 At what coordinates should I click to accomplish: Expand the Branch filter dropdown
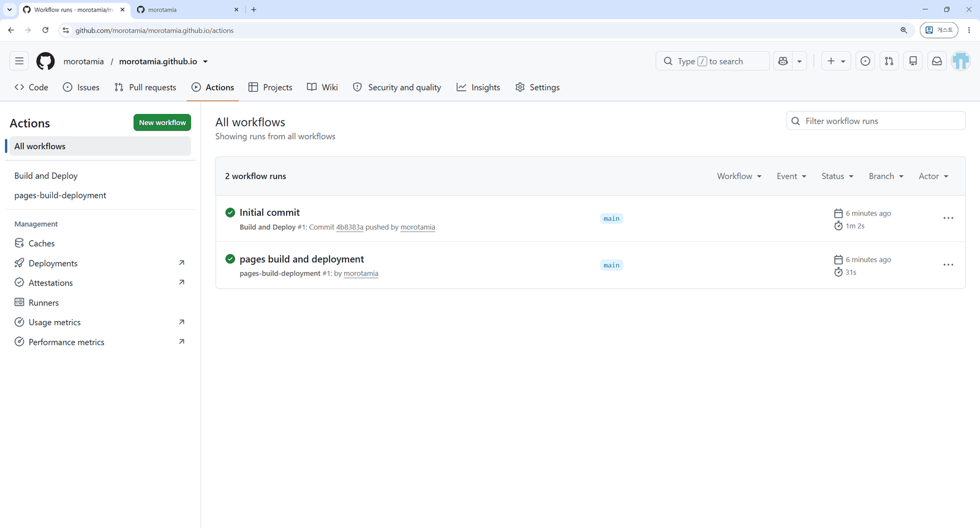[886, 176]
